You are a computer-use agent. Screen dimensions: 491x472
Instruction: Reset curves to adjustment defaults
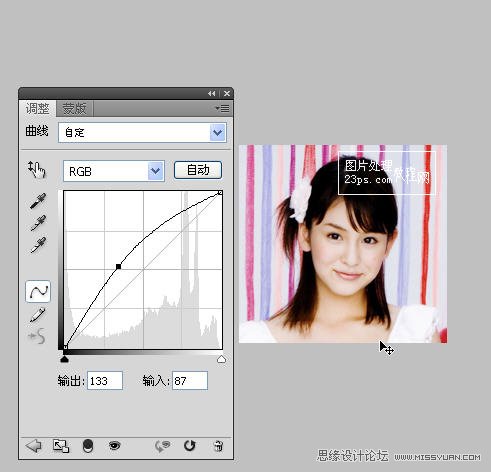(x=190, y=445)
